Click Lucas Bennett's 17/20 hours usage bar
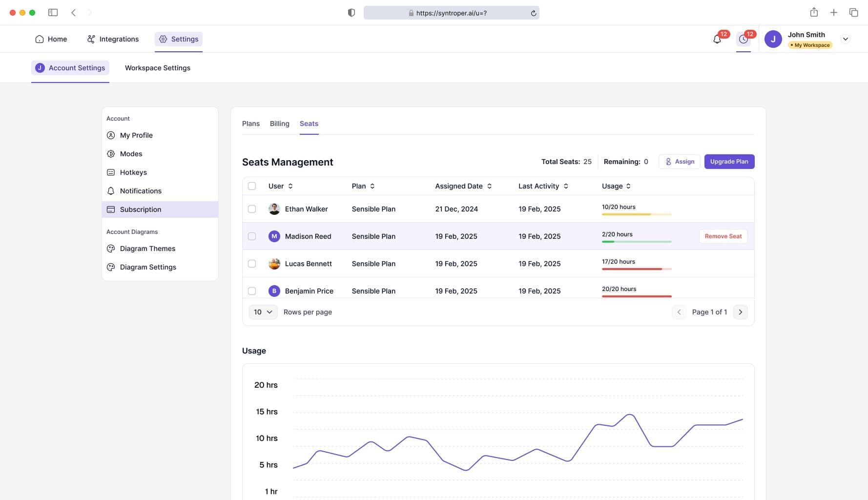 coord(637,269)
